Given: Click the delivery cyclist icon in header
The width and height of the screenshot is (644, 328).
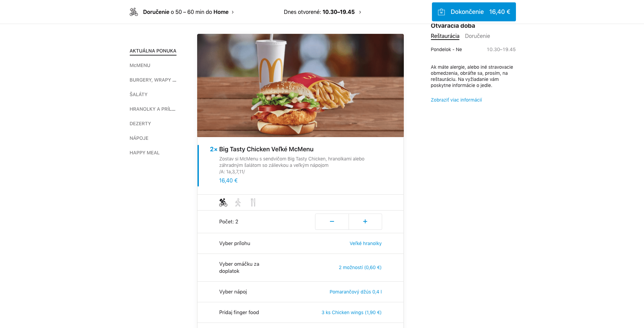Looking at the screenshot, I should click(x=134, y=12).
